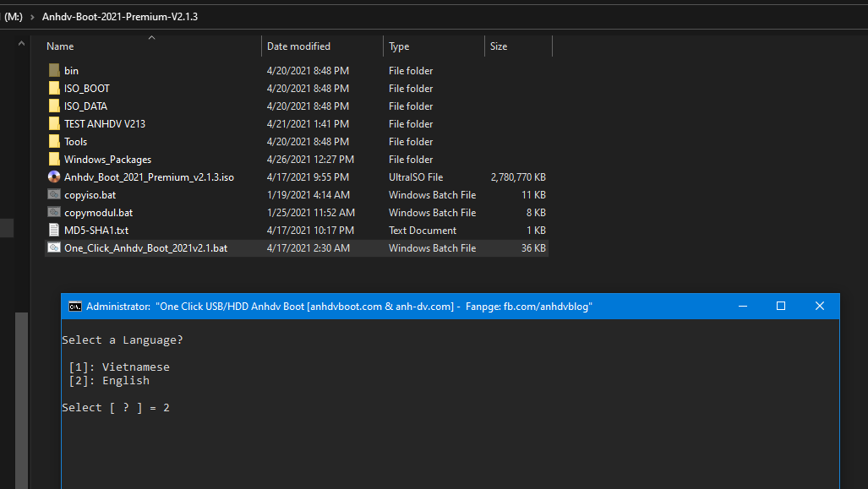Click the UltraISO disc icon of the Anhdv ISO file

(54, 177)
